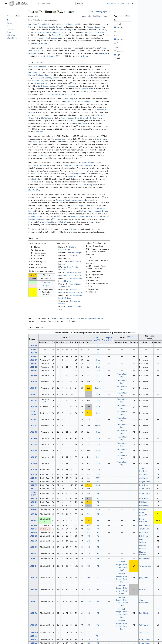
Task: Click the Wikipedia globe logo
Action: pos(12,4)
